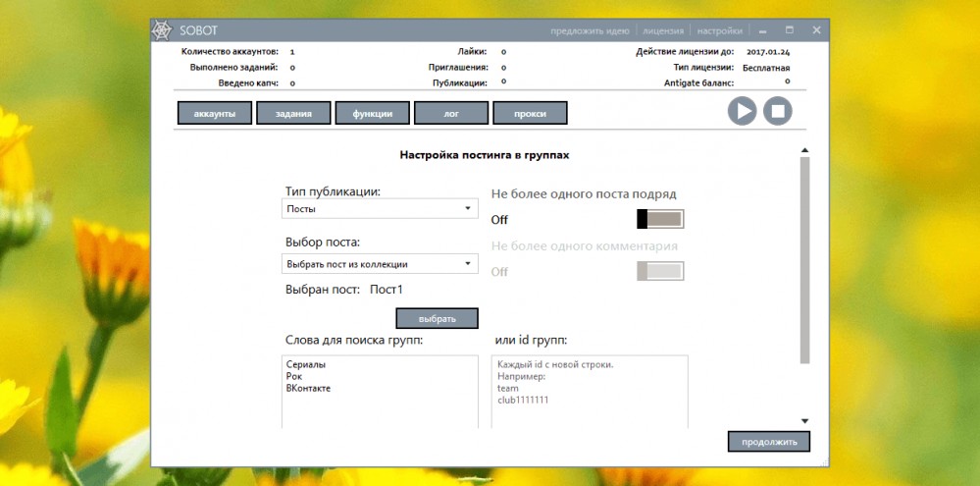Image resolution: width=980 pixels, height=486 pixels.
Task: Toggle 'Не более одного поста подряд' switch
Action: [660, 219]
